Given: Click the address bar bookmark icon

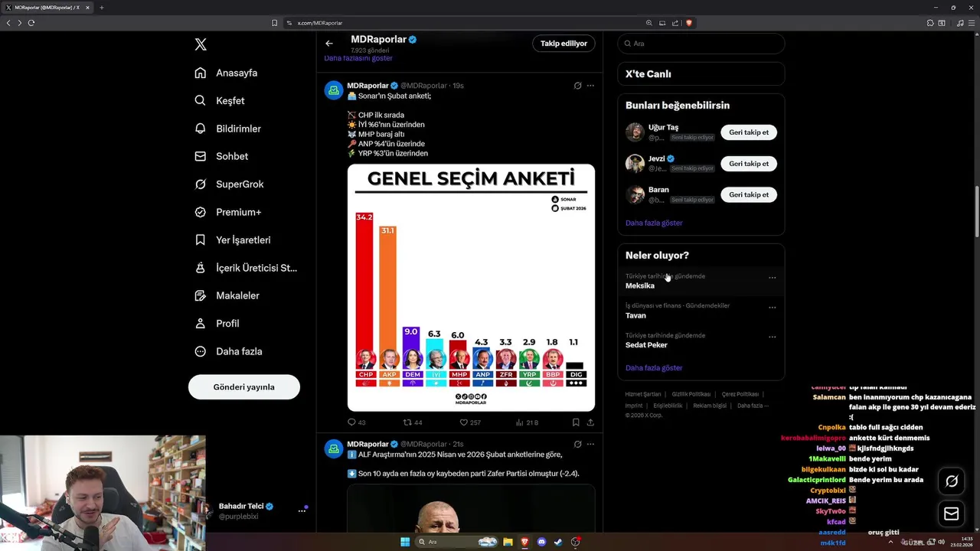Looking at the screenshot, I should tap(275, 23).
